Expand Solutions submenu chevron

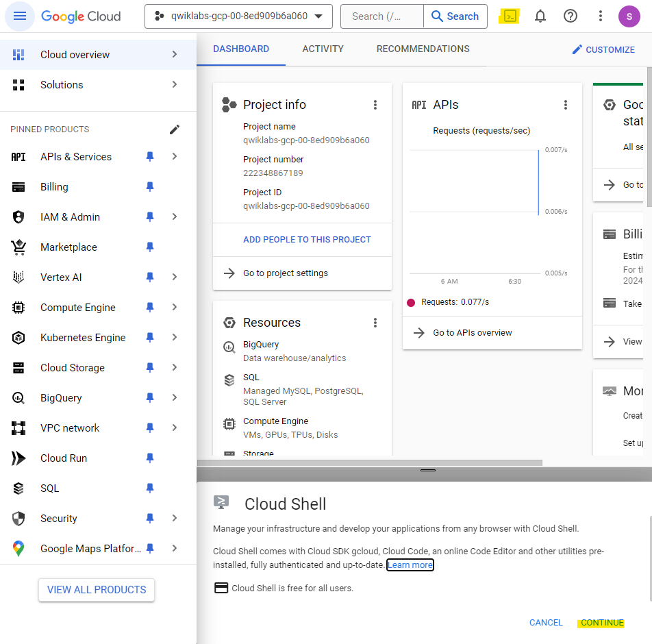tap(175, 84)
